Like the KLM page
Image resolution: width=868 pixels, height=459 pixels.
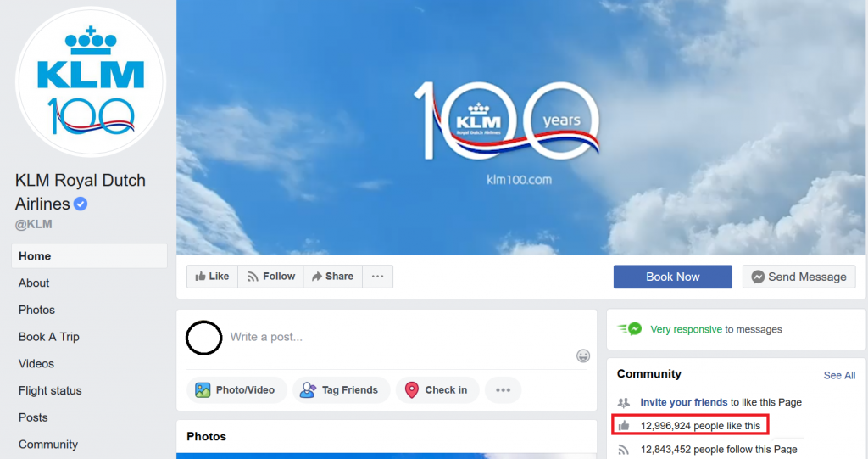point(212,277)
